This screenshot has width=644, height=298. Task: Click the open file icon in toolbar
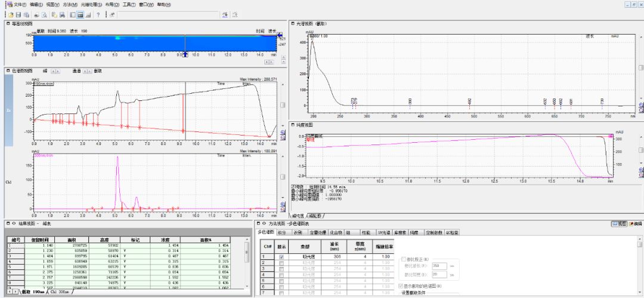[11, 14]
